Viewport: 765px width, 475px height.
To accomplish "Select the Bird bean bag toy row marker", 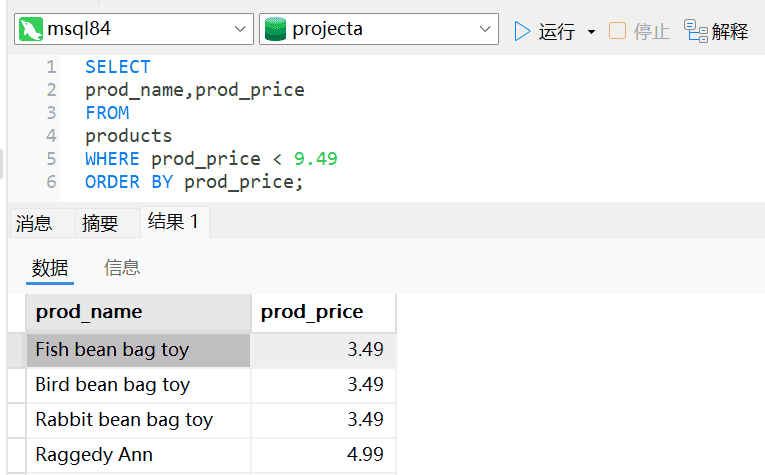I will pyautogui.click(x=16, y=385).
